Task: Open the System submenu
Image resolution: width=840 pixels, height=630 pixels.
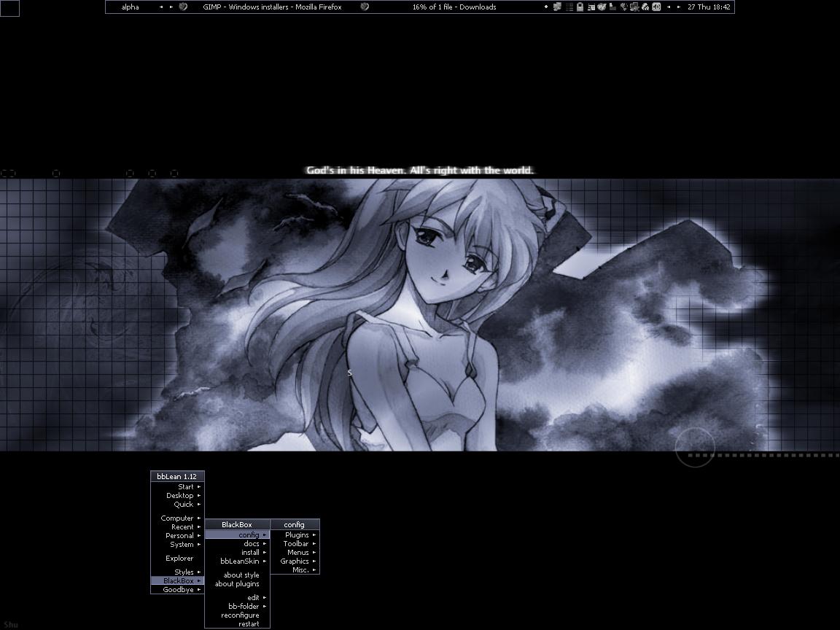Action: [177, 544]
